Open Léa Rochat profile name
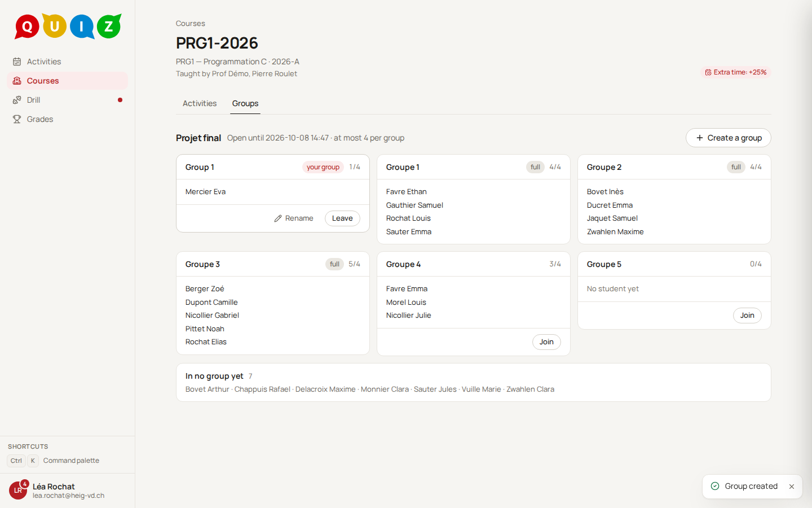Screen dimensions: 812x508 (54, 487)
